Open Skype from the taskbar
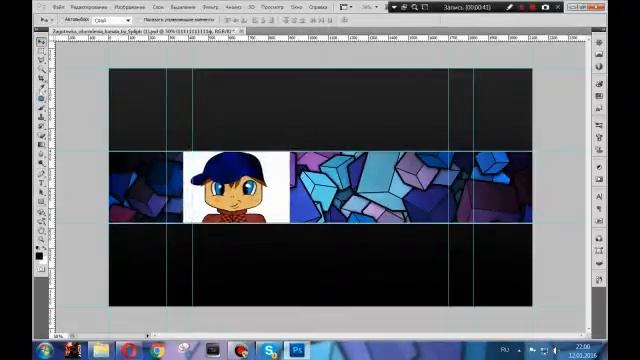The width and height of the screenshot is (640, 360). coord(269,351)
